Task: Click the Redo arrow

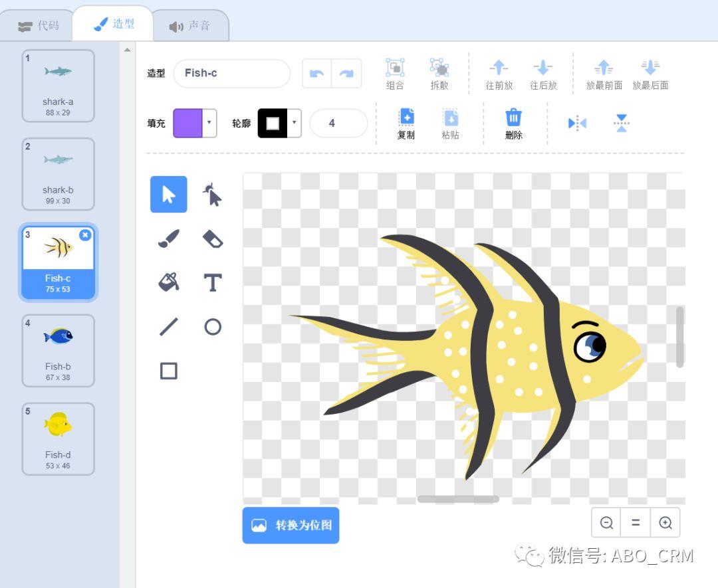Action: pyautogui.click(x=346, y=73)
